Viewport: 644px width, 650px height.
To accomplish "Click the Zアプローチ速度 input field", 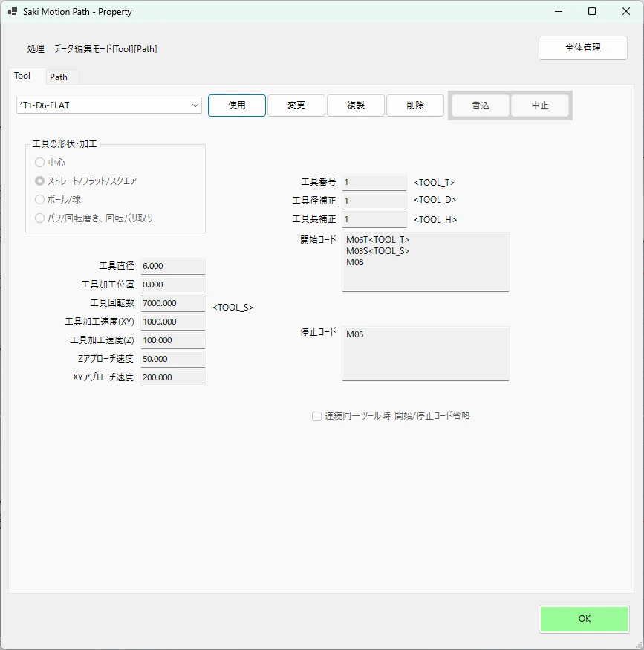I will (x=173, y=359).
